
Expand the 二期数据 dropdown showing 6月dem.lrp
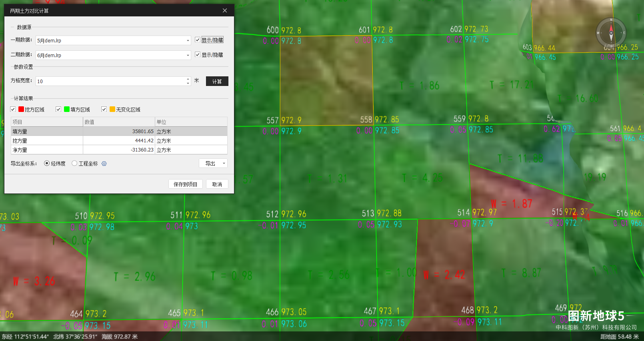(188, 56)
